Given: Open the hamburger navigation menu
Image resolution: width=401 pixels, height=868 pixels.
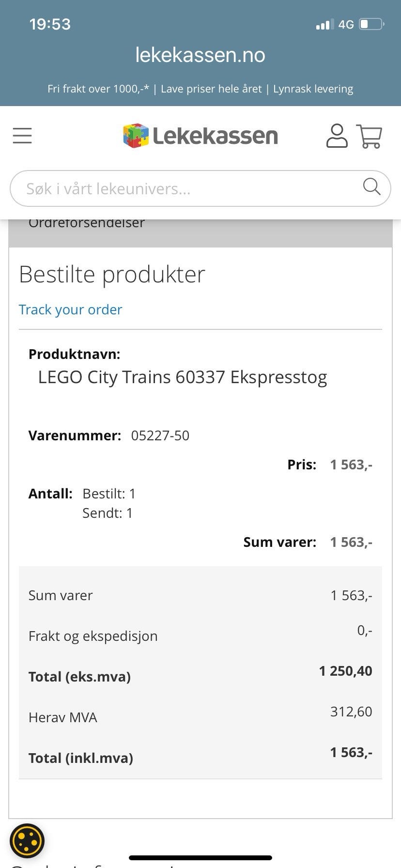Looking at the screenshot, I should (22, 136).
